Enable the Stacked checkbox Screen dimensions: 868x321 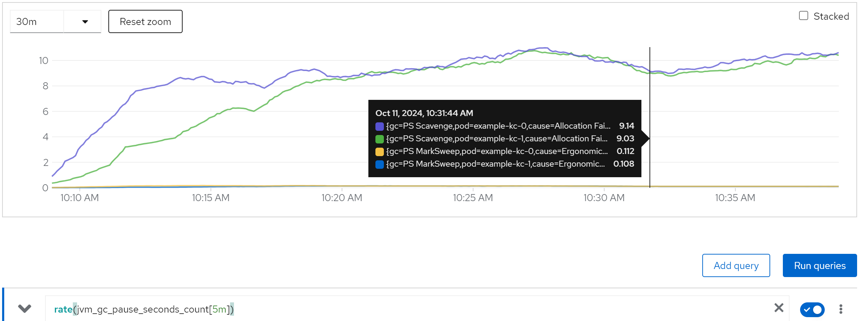(803, 16)
